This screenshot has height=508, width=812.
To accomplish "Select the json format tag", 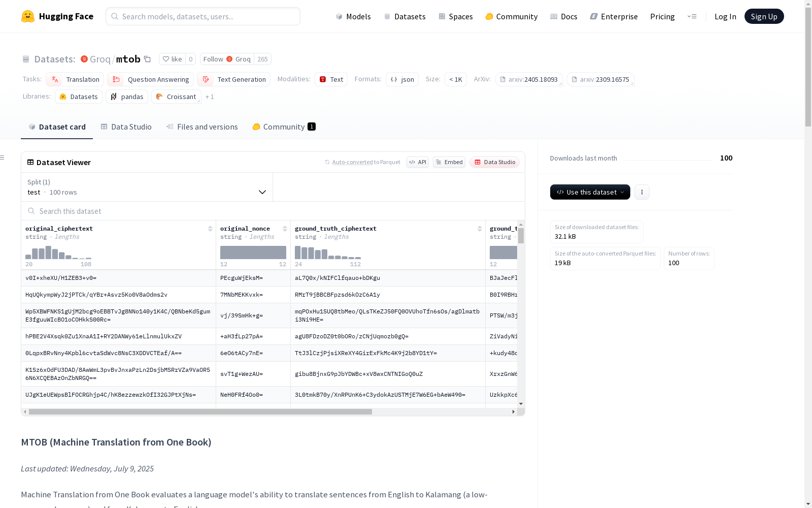I will 402,79.
